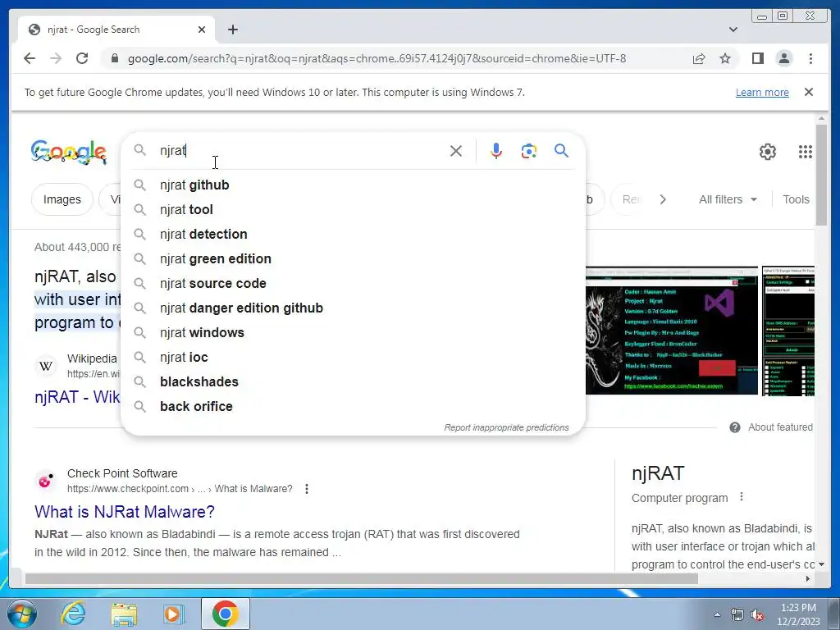Click the Wikipedia W favicon
The height and width of the screenshot is (630, 840).
coord(46,367)
